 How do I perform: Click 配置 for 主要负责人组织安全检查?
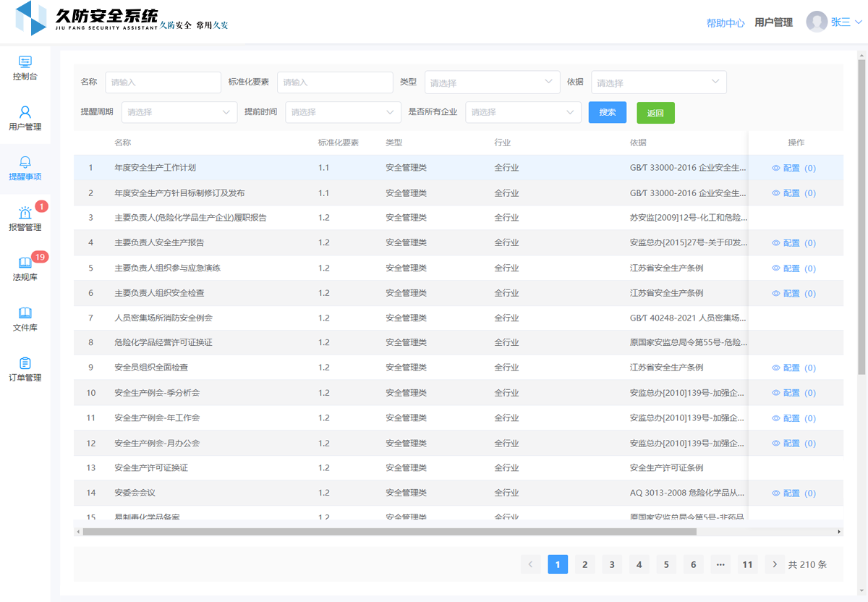[793, 293]
